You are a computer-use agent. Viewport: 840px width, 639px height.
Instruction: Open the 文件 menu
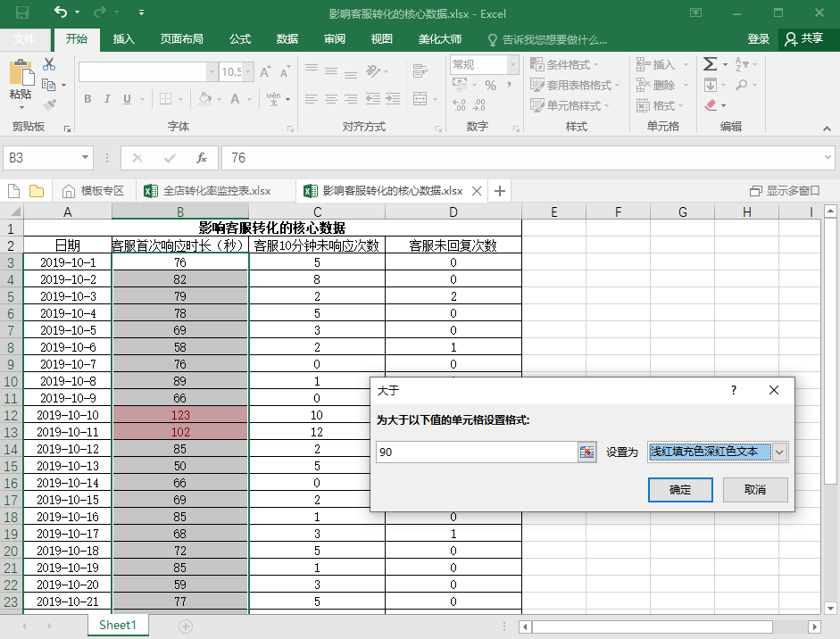(24, 39)
